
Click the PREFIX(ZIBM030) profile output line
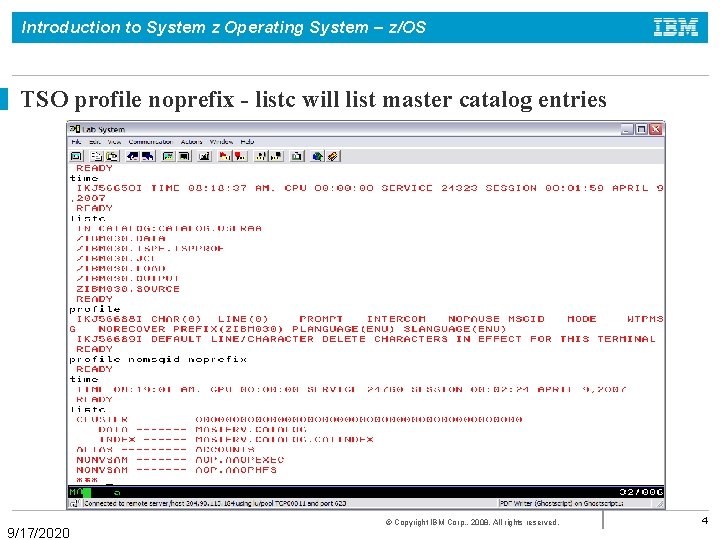click(287, 329)
